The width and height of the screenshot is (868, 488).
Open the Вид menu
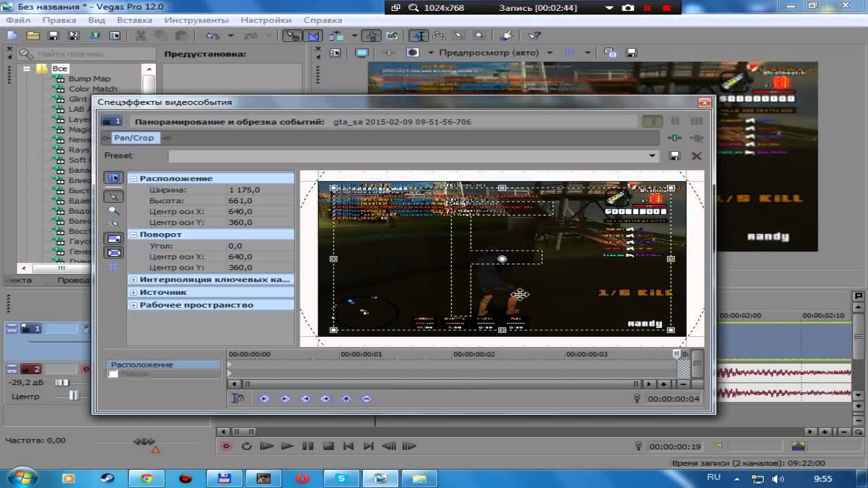pos(96,20)
